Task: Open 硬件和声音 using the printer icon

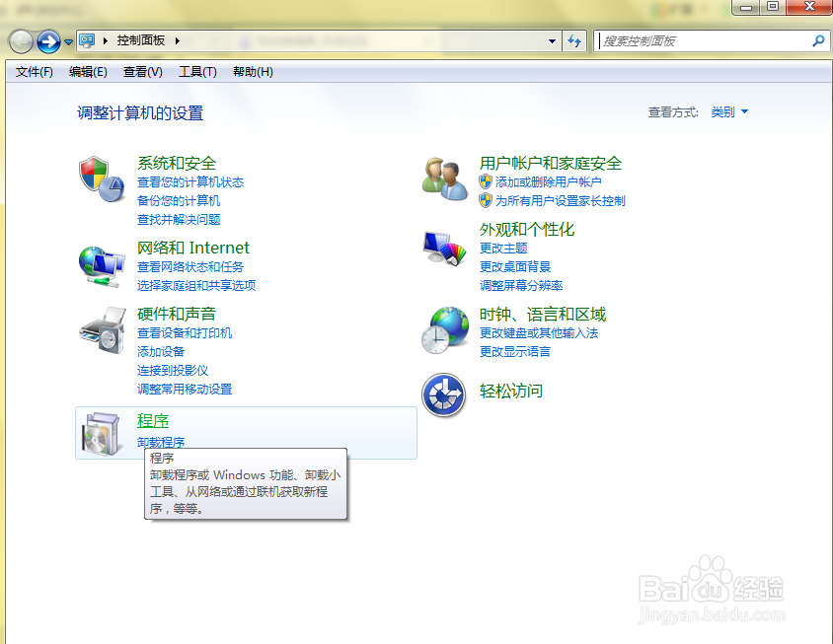Action: coord(102,330)
